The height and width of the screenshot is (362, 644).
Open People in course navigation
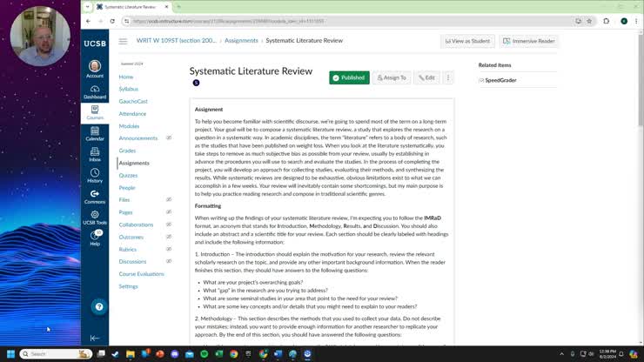pyautogui.click(x=127, y=188)
